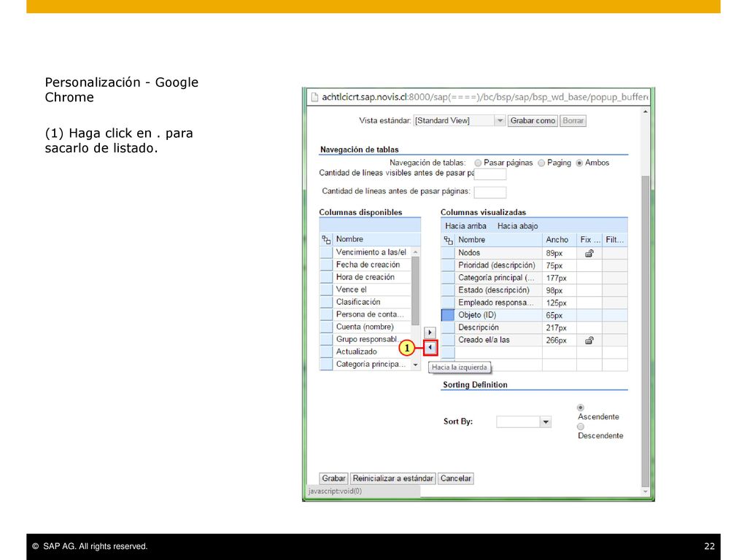Click the Cancelar button
The image size is (747, 560).
coord(455,478)
